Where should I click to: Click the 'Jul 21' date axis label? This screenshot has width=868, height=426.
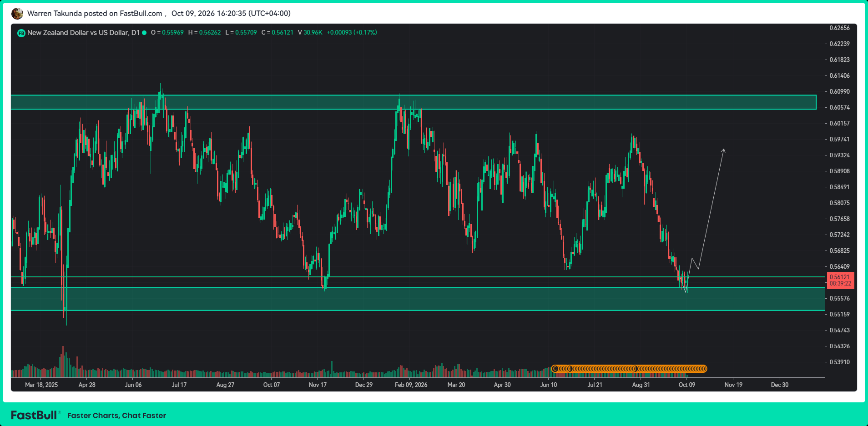(595, 385)
